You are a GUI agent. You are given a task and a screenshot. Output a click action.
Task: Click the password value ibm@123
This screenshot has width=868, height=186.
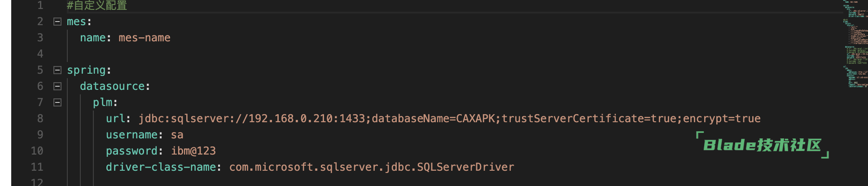193,151
